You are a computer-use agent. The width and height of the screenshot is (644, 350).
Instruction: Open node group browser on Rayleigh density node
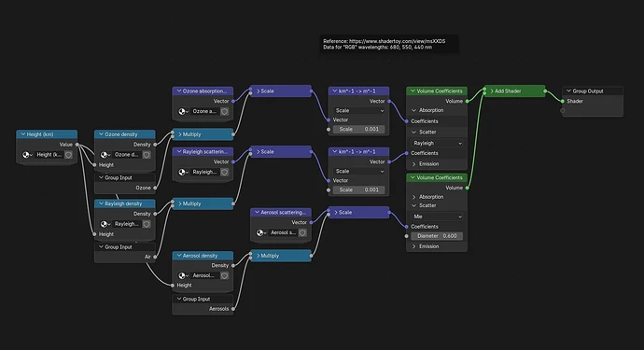click(x=105, y=224)
